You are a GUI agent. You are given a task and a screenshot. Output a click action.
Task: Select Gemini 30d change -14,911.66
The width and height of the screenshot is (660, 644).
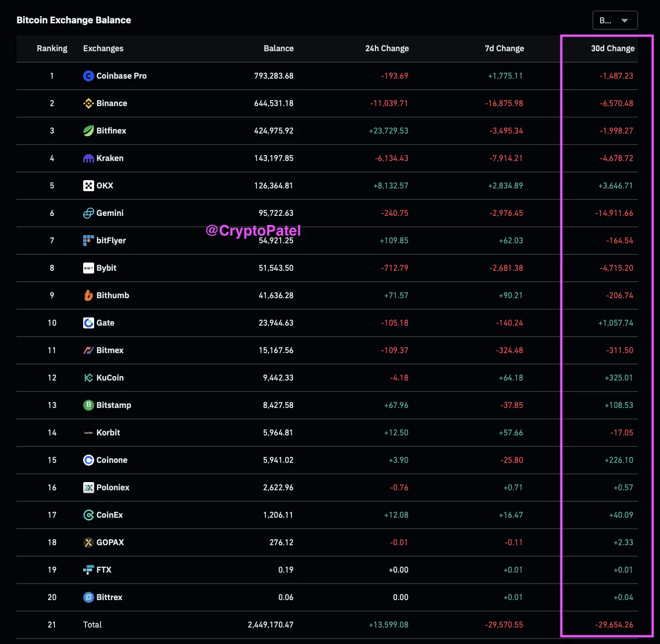coord(614,213)
